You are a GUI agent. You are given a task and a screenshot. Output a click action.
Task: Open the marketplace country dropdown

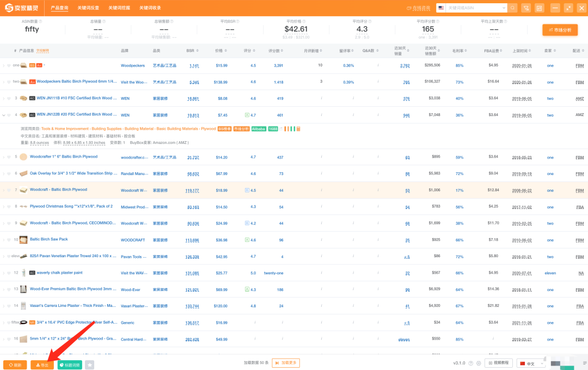coord(441,8)
